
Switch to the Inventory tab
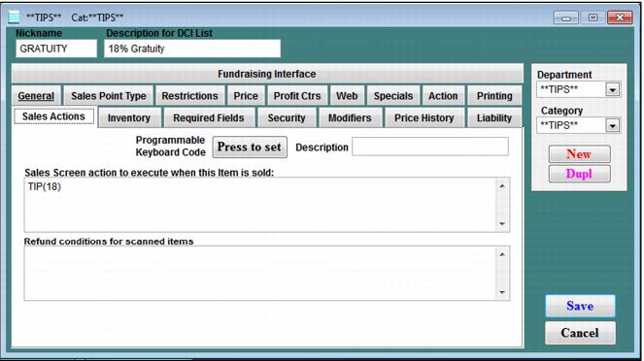click(x=129, y=118)
